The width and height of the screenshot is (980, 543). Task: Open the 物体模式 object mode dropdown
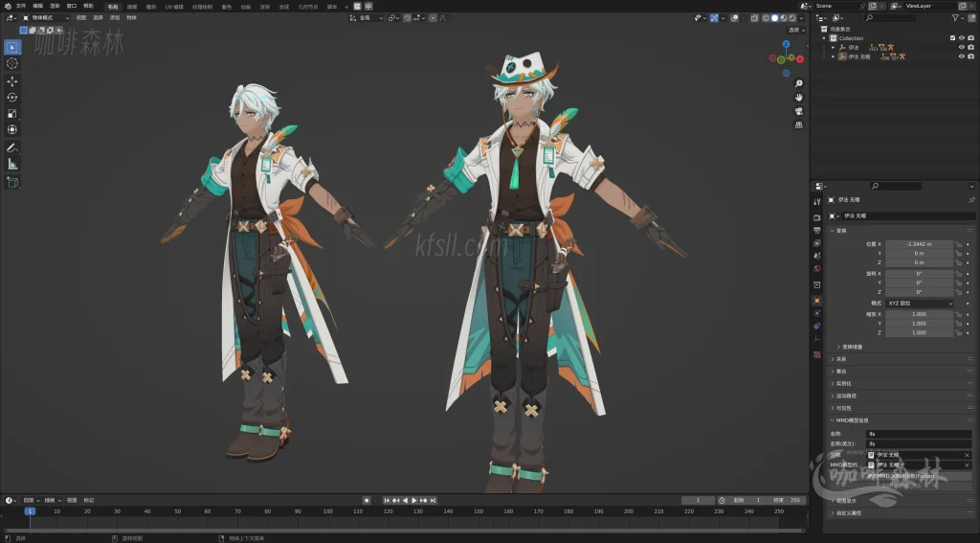tap(46, 18)
